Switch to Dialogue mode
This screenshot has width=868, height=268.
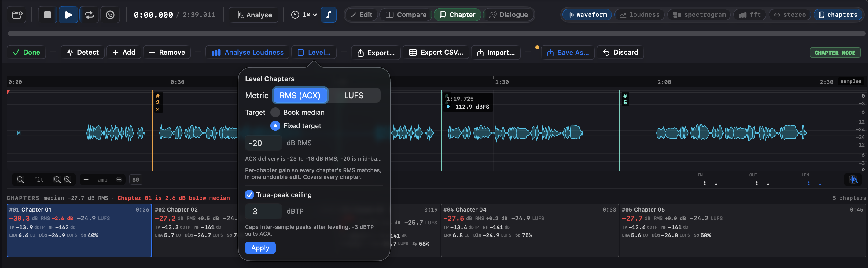point(509,15)
